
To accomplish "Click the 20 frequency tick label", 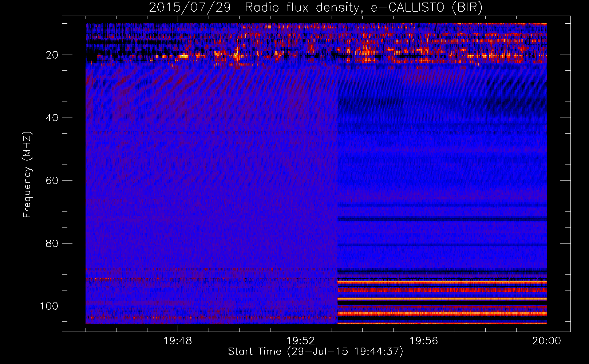I will (52, 55).
